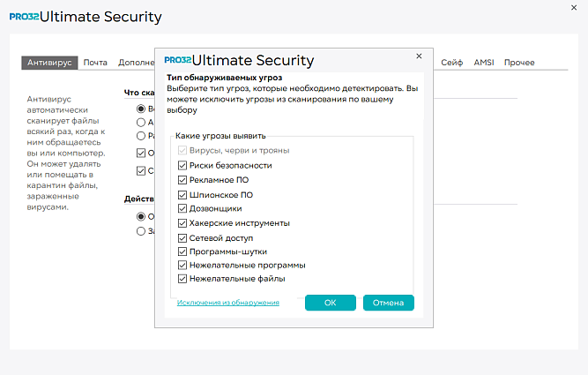Select first radio under Действ... section
This screenshot has height=375, width=588.
point(141,216)
